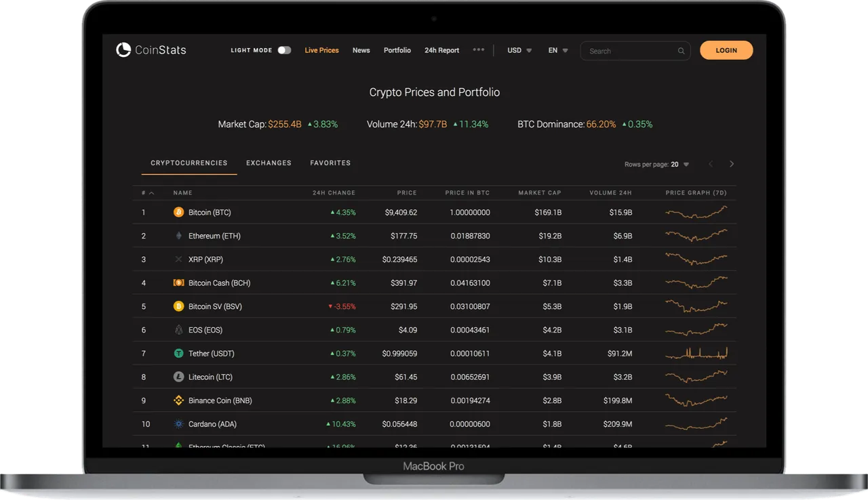The width and height of the screenshot is (868, 500).
Task: Click the Bitcoin (BTC) coin icon
Action: point(179,212)
